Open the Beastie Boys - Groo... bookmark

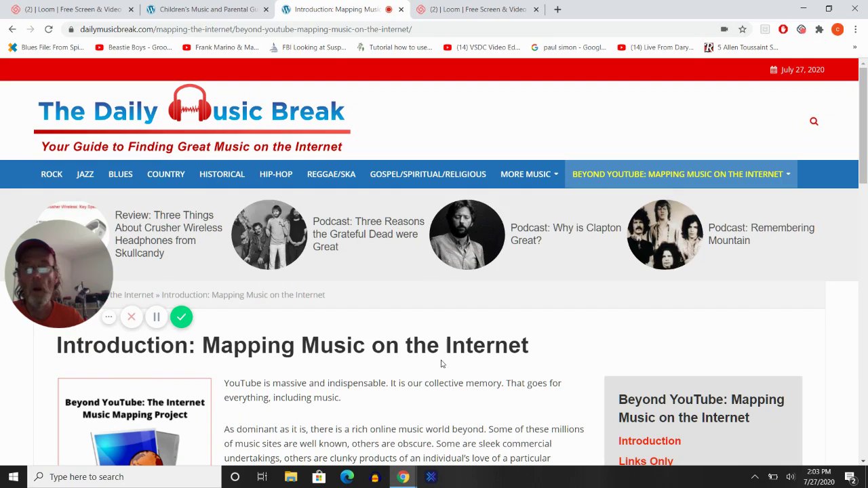134,47
